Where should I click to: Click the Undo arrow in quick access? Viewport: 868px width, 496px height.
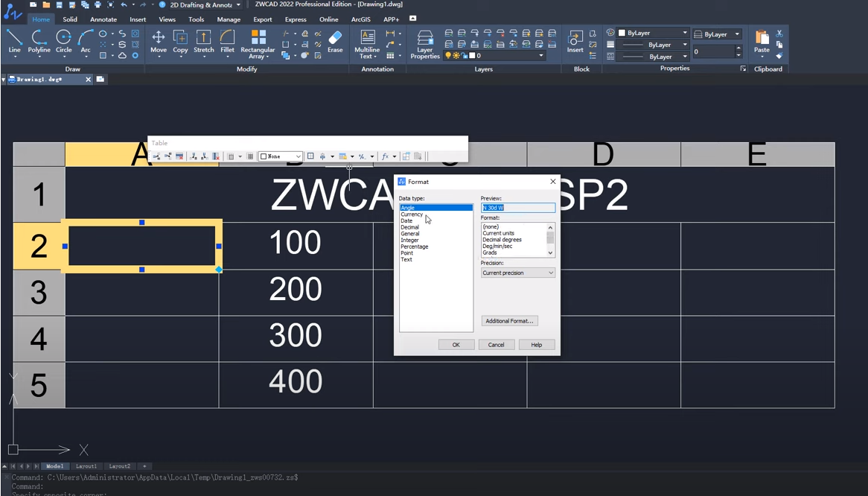[124, 4]
